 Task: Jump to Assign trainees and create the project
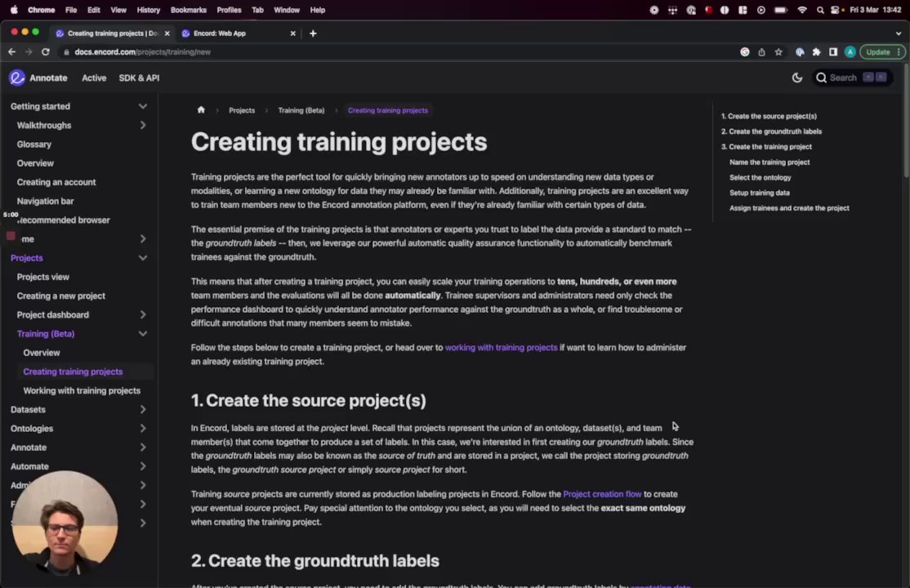point(789,207)
